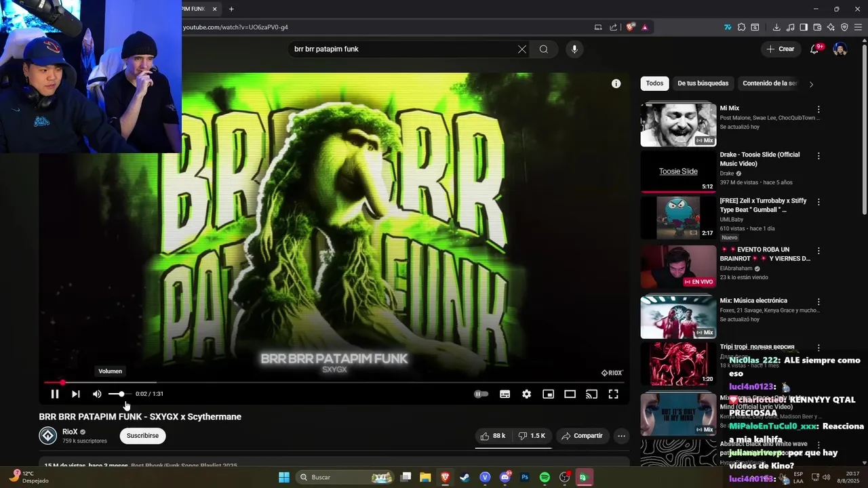The image size is (868, 488).
Task: Select the 'De tus búsquedas' chip
Action: pyautogui.click(x=703, y=83)
